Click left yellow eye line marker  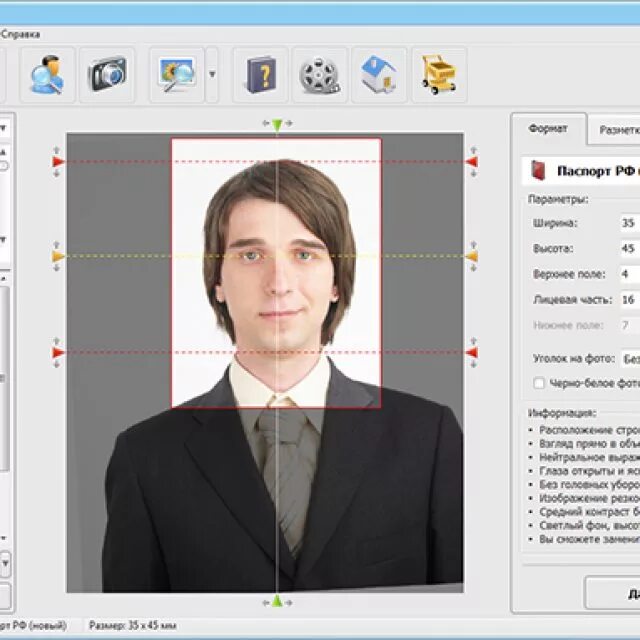point(58,256)
